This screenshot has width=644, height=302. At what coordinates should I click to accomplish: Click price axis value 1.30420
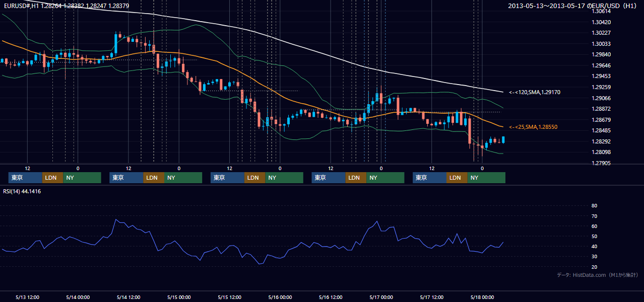[601, 22]
